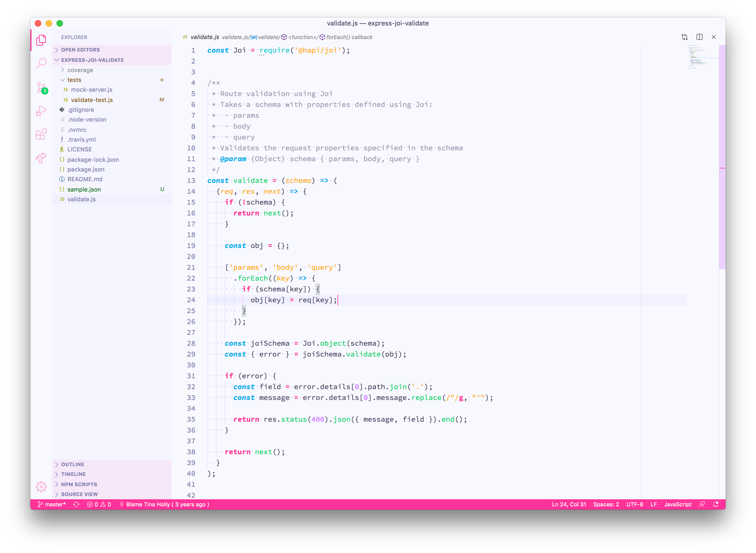Open the Manage gear settings icon
756x553 pixels.
pos(41,487)
